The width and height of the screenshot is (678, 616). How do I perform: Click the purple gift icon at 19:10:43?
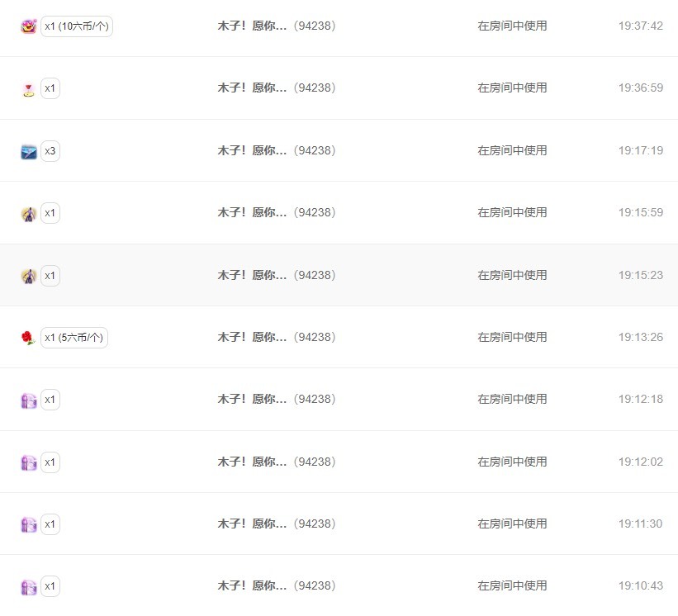29,587
